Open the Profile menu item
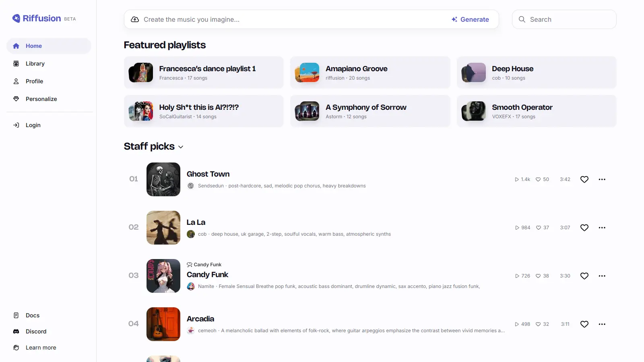Screen dimensions: 644x362 click(34, 81)
